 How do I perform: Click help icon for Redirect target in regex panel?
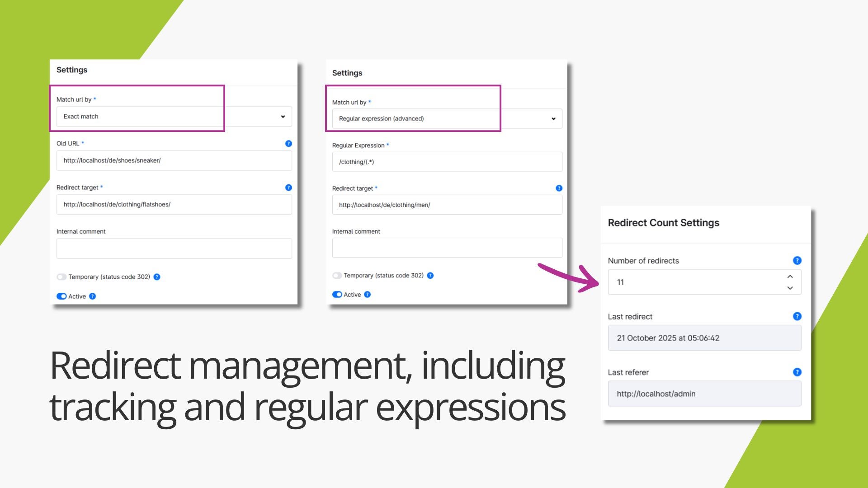click(x=559, y=188)
